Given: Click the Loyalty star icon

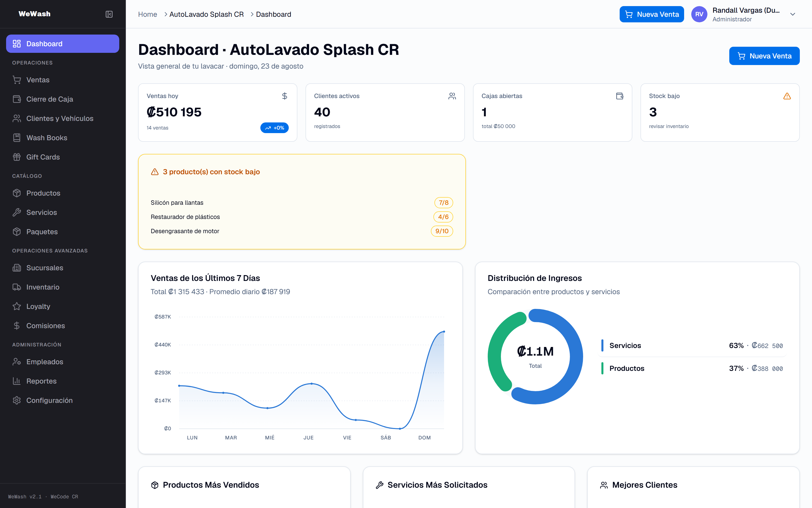Looking at the screenshot, I should coord(17,306).
